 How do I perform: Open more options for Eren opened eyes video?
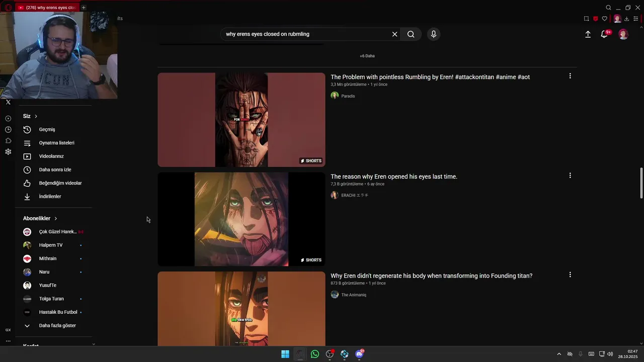(x=570, y=175)
